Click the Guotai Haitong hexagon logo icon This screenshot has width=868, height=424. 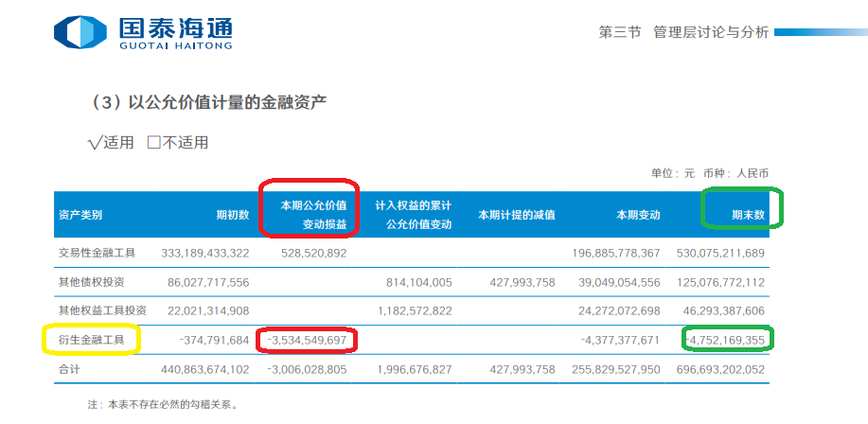point(80,32)
